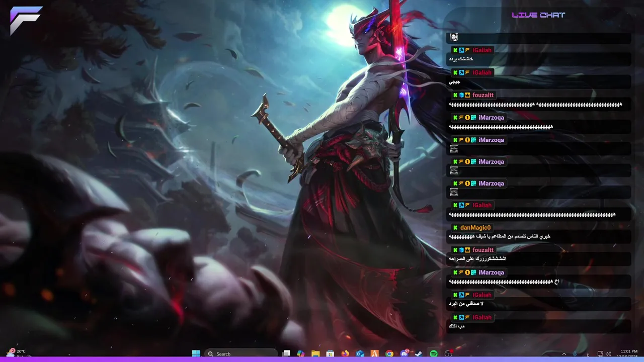This screenshot has width=644, height=362.
Task: Open OBS Studio from the taskbar
Action: click(x=448, y=353)
